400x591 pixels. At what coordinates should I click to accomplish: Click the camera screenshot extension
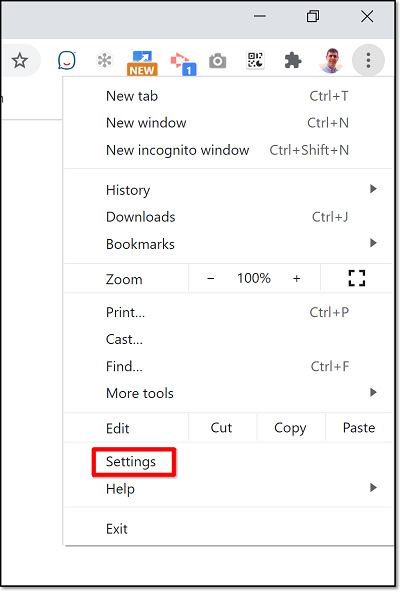click(218, 61)
